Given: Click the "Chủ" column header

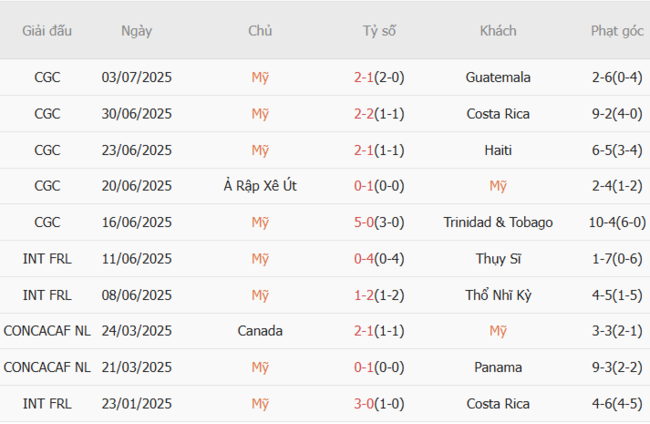Looking at the screenshot, I should [x=260, y=31].
